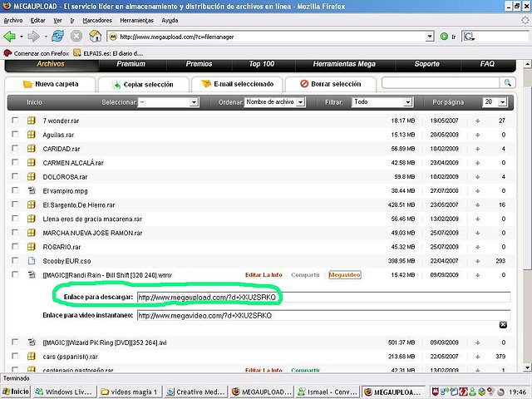This screenshot has height=399, width=532.
Task: Reload the page with refresh icon
Action: tap(57, 36)
